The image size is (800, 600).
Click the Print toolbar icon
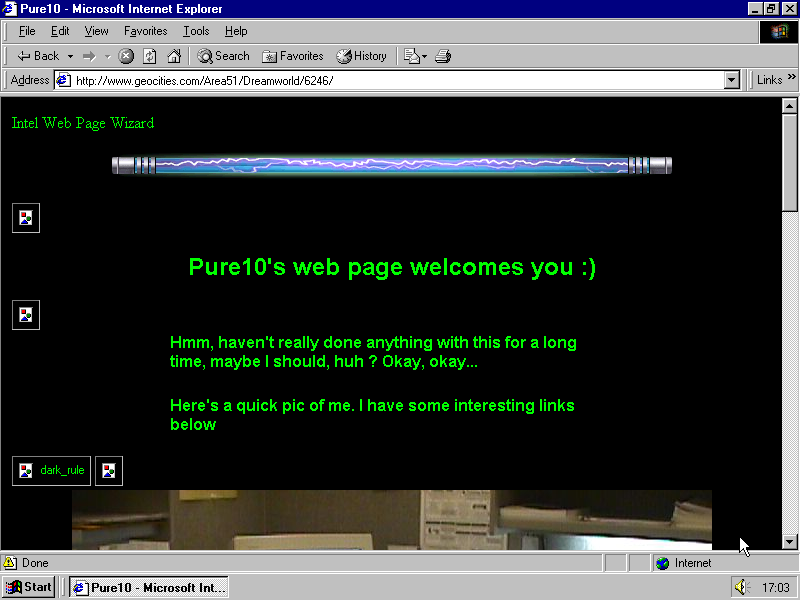coord(443,56)
